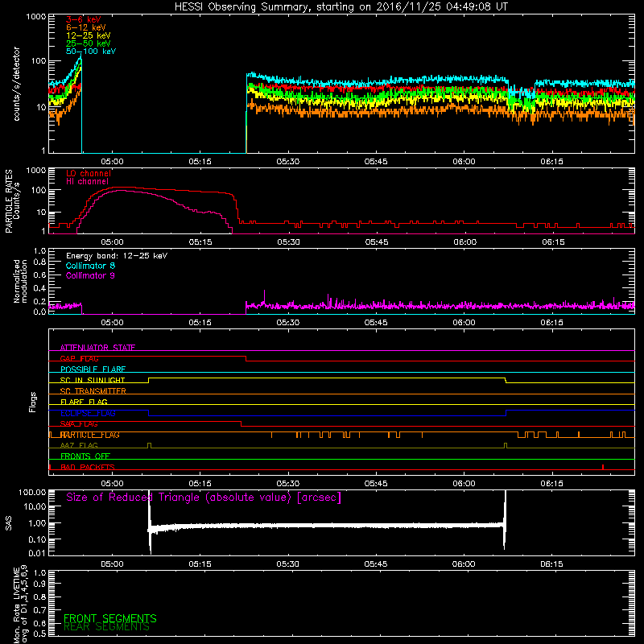644x644 pixels.
Task: Click the 0.01 value on SAS axis
Action: pyautogui.click(x=37, y=553)
